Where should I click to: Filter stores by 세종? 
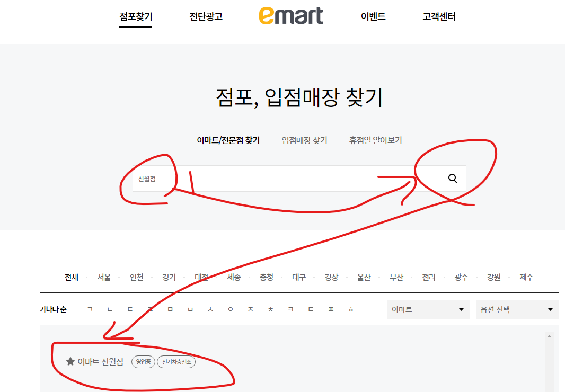pyautogui.click(x=234, y=277)
